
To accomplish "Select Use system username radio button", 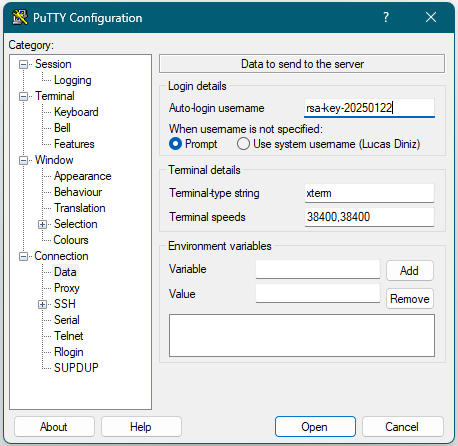I will [x=243, y=144].
